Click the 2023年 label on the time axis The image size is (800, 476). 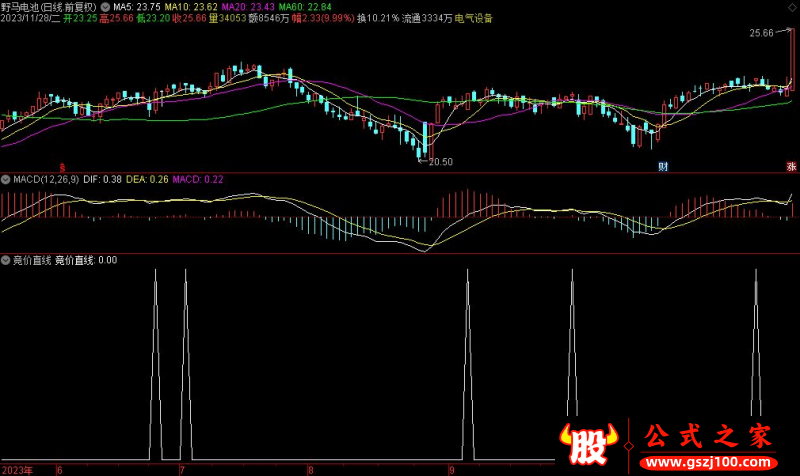pos(17,470)
